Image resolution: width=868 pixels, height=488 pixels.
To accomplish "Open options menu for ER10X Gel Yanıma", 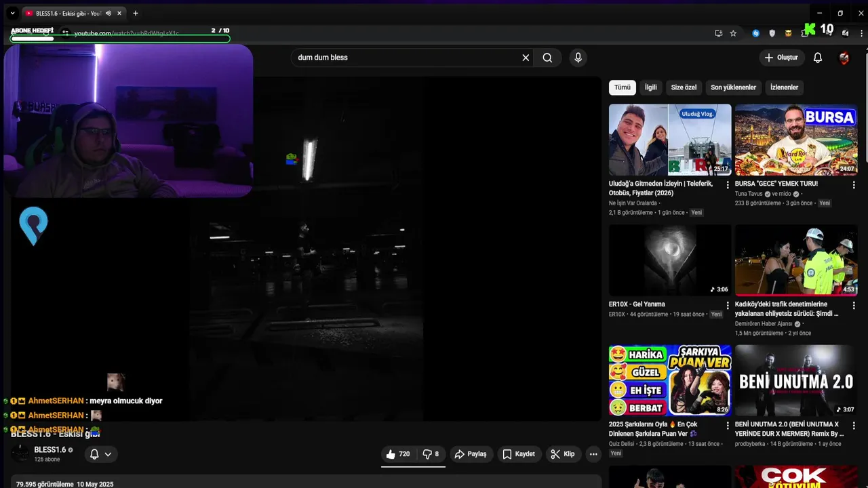I will [728, 305].
